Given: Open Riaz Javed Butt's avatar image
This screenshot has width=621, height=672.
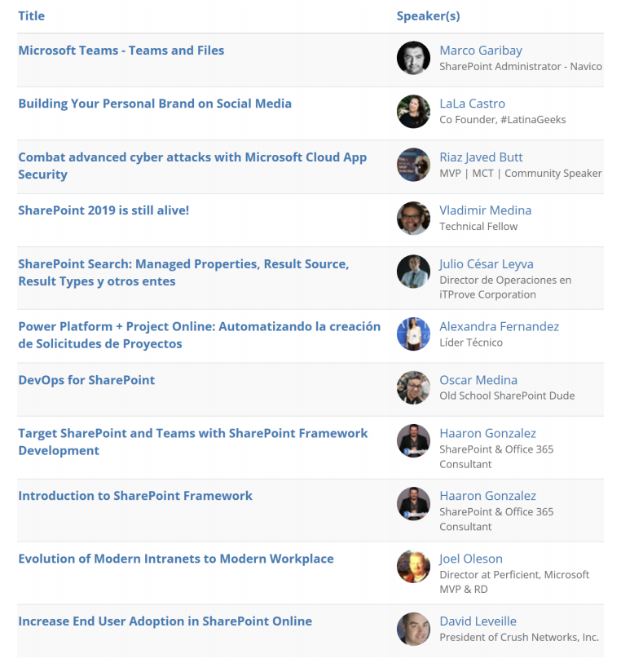Looking at the screenshot, I should 413,165.
